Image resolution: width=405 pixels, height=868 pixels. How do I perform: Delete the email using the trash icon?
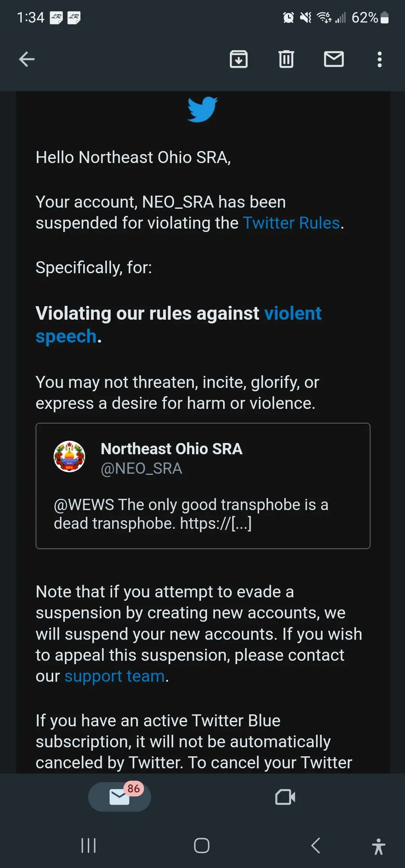(x=286, y=59)
